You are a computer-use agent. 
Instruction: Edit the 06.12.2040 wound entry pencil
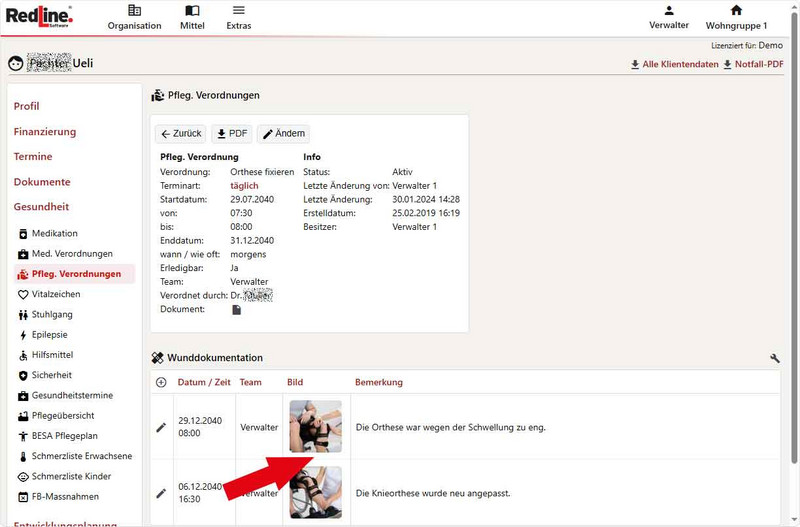pos(161,493)
